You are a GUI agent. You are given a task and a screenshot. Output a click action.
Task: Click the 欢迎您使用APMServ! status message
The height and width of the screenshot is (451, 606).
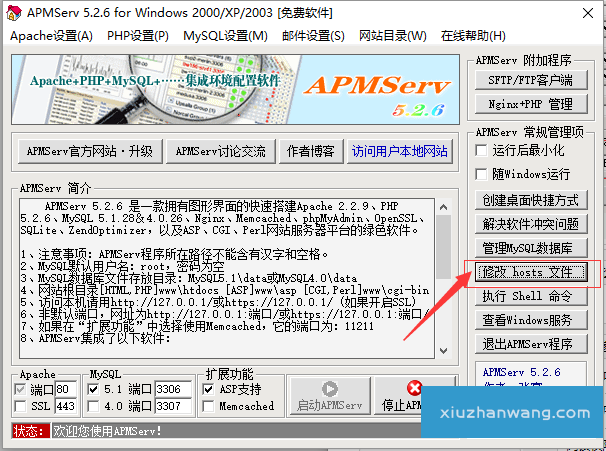point(107,431)
